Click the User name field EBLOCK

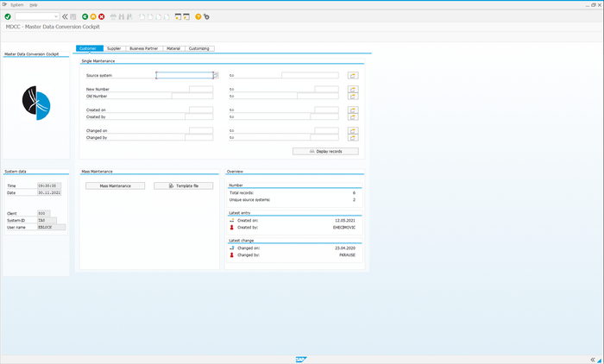coord(51,227)
